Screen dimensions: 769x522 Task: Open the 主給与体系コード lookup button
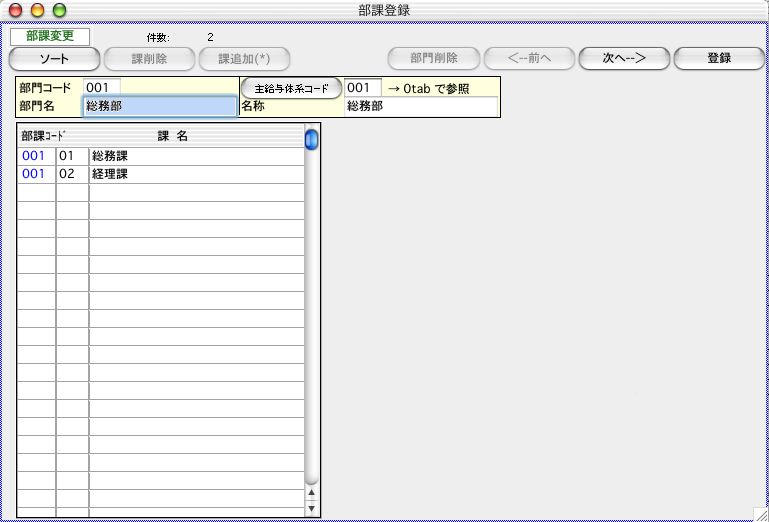[x=291, y=88]
